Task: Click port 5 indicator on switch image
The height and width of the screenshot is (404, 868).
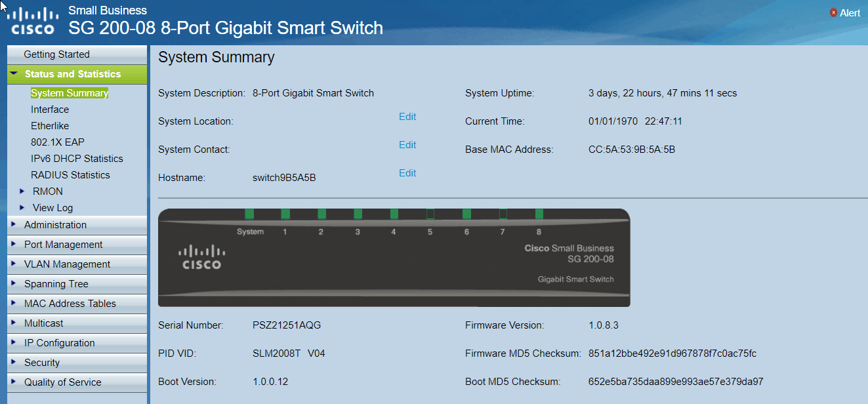Action: coord(430,214)
